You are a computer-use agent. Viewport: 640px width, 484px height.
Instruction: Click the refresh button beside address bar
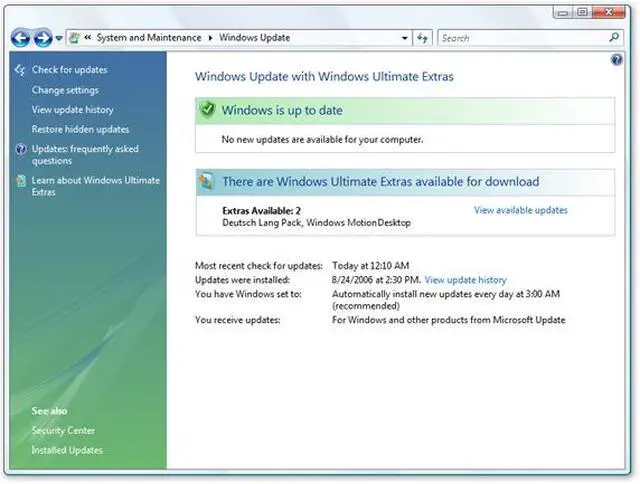tap(424, 38)
